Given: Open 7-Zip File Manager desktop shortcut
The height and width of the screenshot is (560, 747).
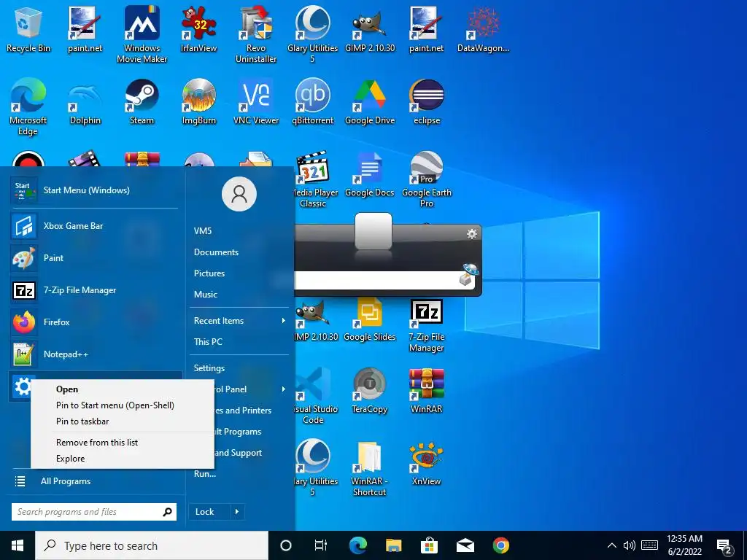Looking at the screenshot, I should pos(426,326).
